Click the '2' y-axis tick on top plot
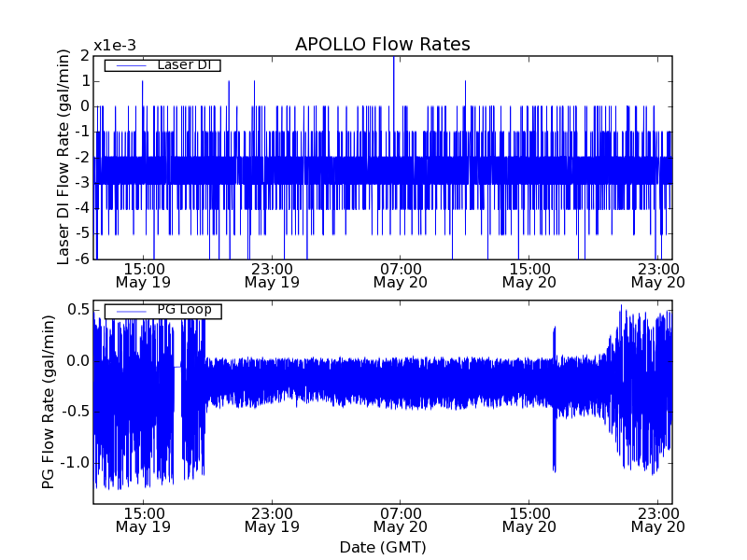 84,56
